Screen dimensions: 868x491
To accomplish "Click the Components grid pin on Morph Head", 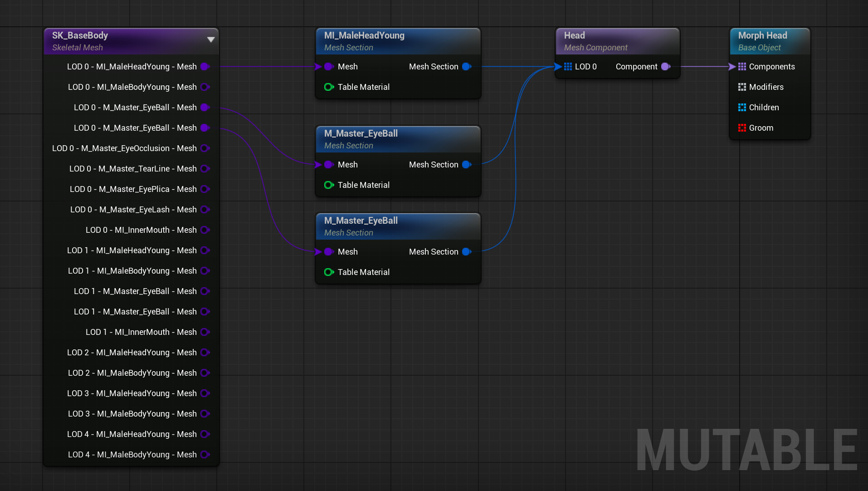I will pos(742,67).
